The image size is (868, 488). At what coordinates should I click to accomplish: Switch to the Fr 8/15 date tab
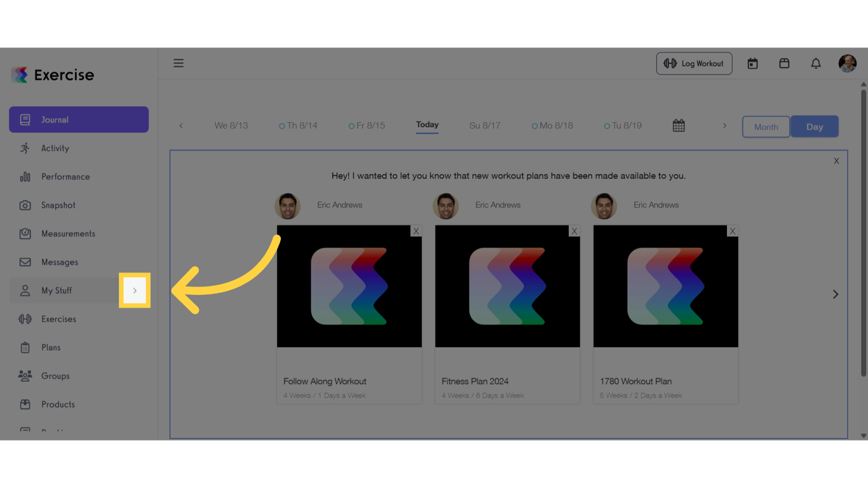click(367, 125)
